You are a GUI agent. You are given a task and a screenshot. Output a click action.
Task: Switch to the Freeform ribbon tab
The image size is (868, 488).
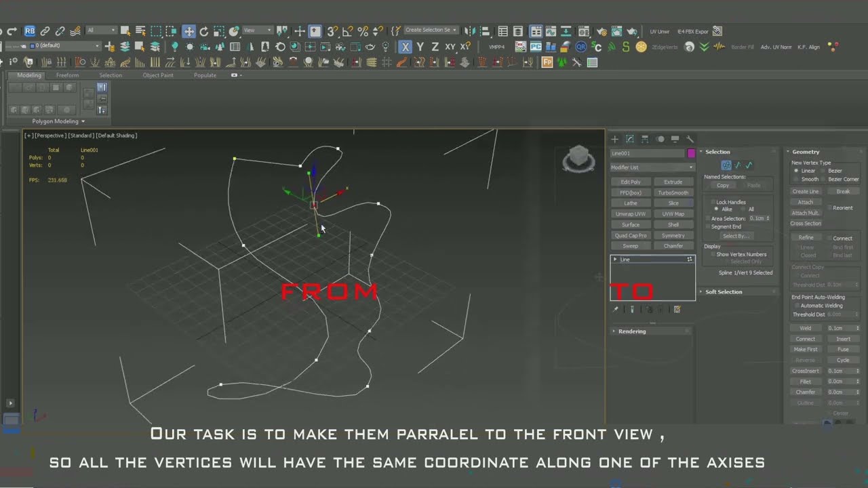(x=67, y=75)
